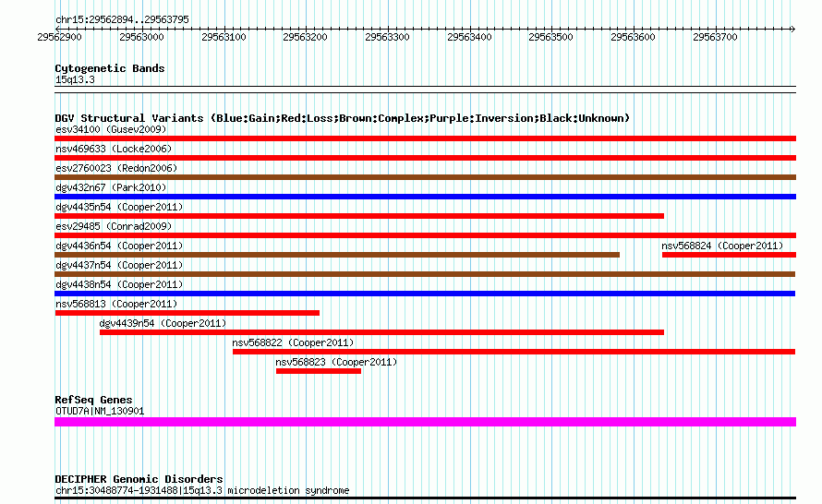This screenshot has height=504, width=822.
Task: Click the nsv469633 loss variant bar
Action: pyautogui.click(x=425, y=158)
